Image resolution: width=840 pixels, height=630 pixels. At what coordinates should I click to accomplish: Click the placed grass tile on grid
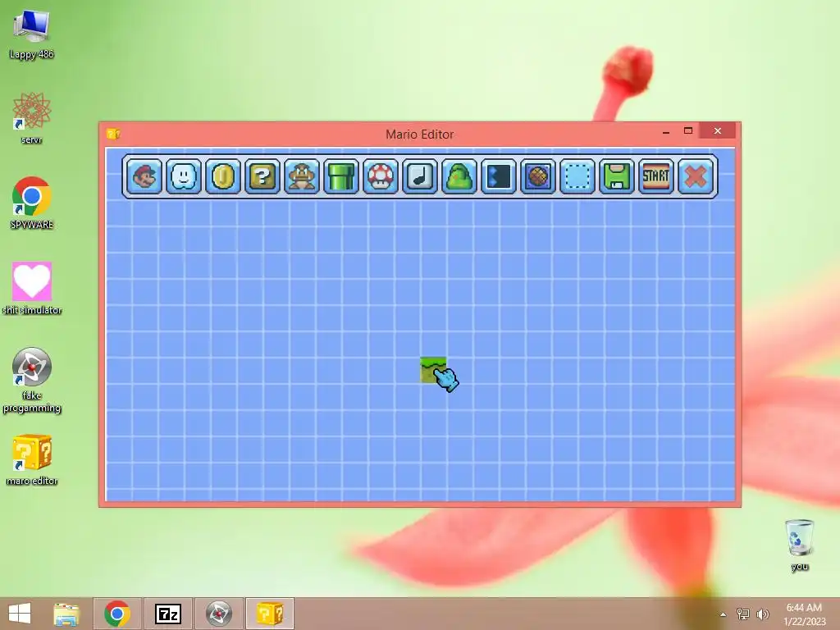[433, 370]
